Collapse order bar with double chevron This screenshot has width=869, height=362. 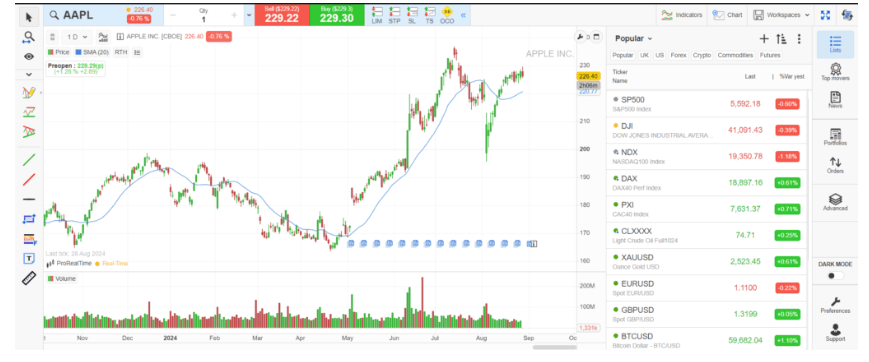463,16
